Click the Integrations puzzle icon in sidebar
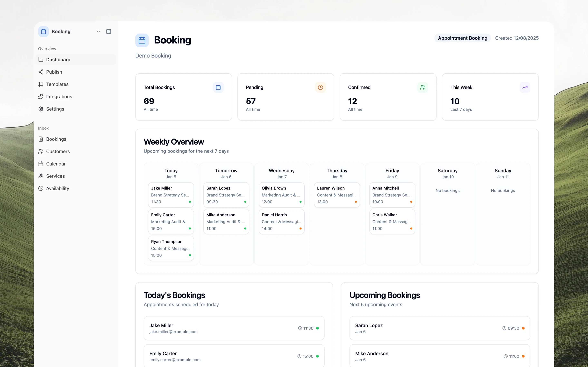Image resolution: width=588 pixels, height=367 pixels. click(41, 97)
